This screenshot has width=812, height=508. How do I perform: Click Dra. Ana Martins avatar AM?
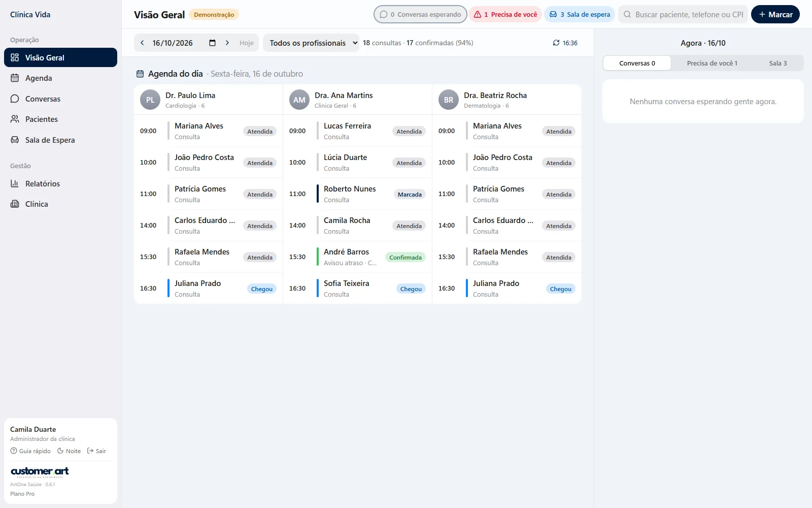tap(299, 100)
